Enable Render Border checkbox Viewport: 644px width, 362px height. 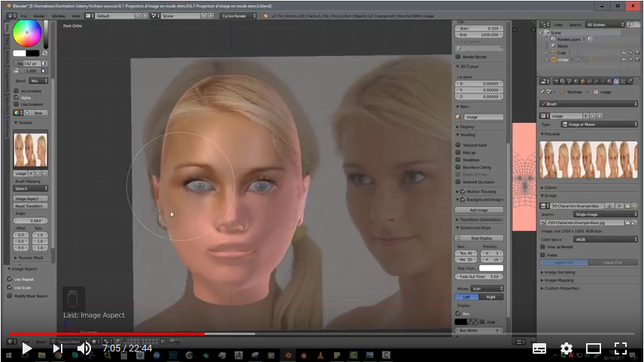pos(458,56)
